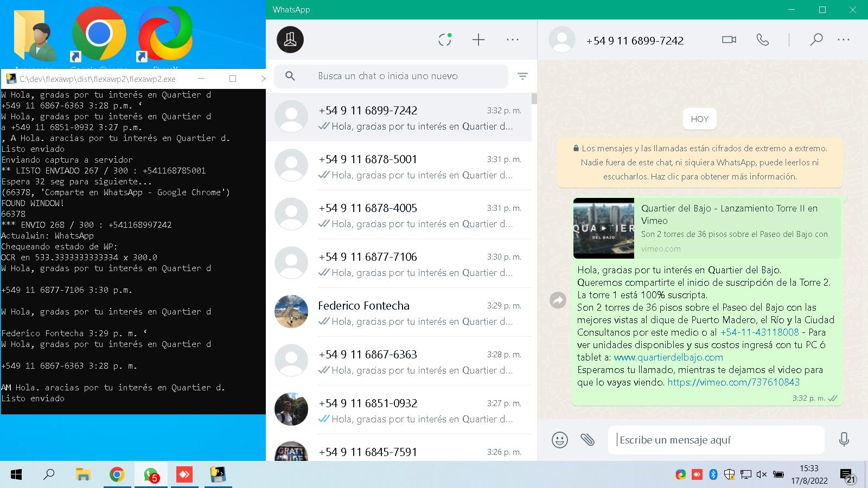The width and height of the screenshot is (868, 488).
Task: Attach a file with paperclip icon
Action: 588,439
